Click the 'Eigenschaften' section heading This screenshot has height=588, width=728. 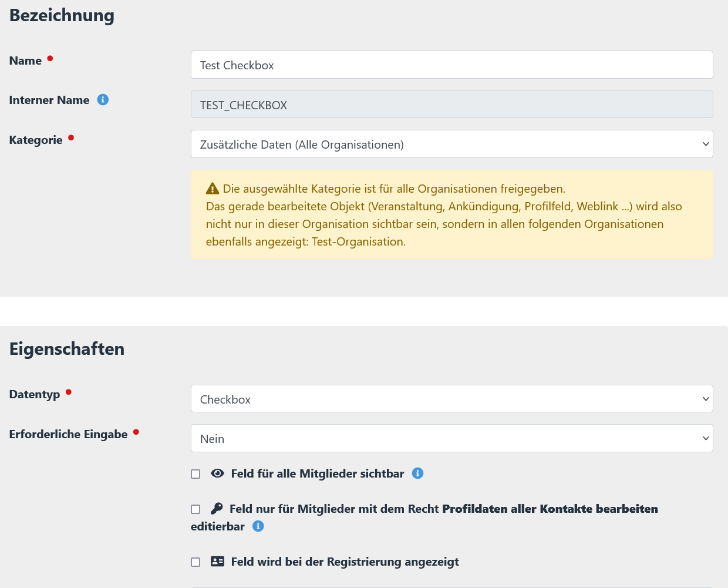(67, 349)
